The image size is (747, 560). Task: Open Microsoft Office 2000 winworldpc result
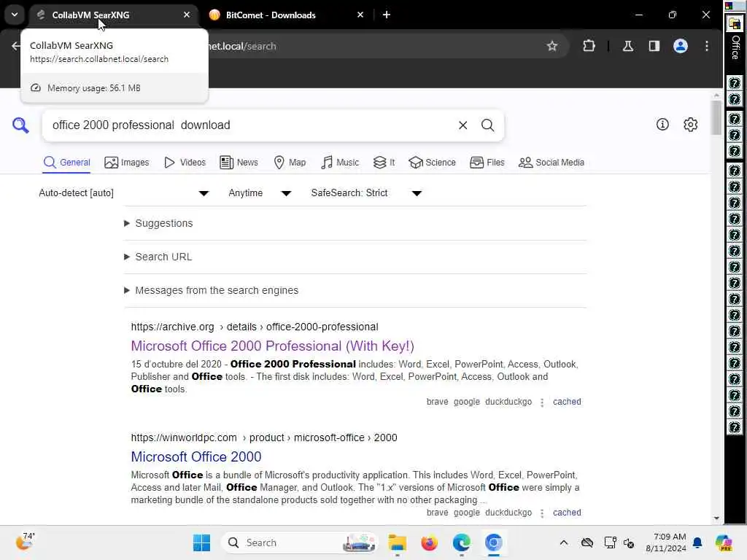[196, 456]
